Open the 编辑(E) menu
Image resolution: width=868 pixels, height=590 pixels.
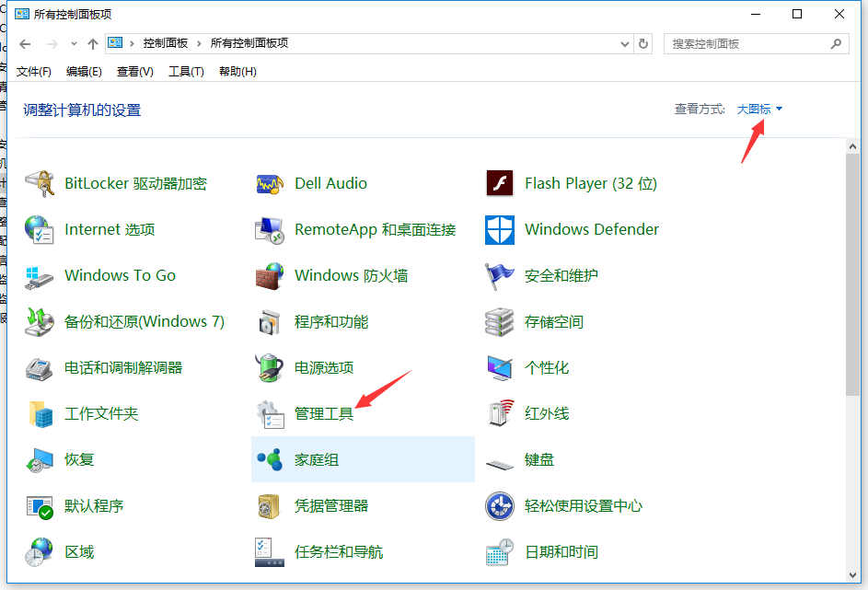84,72
